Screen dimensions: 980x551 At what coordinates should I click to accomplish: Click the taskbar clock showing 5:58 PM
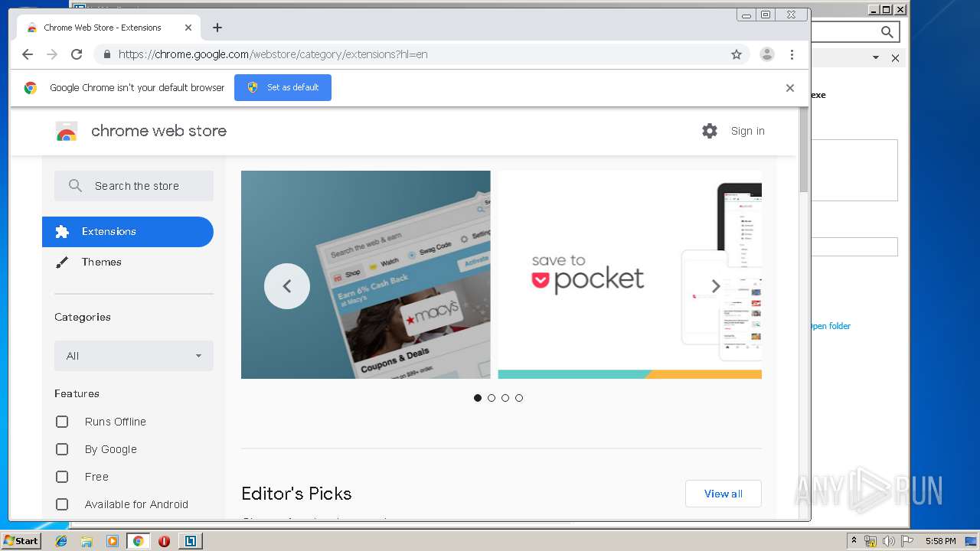click(940, 541)
